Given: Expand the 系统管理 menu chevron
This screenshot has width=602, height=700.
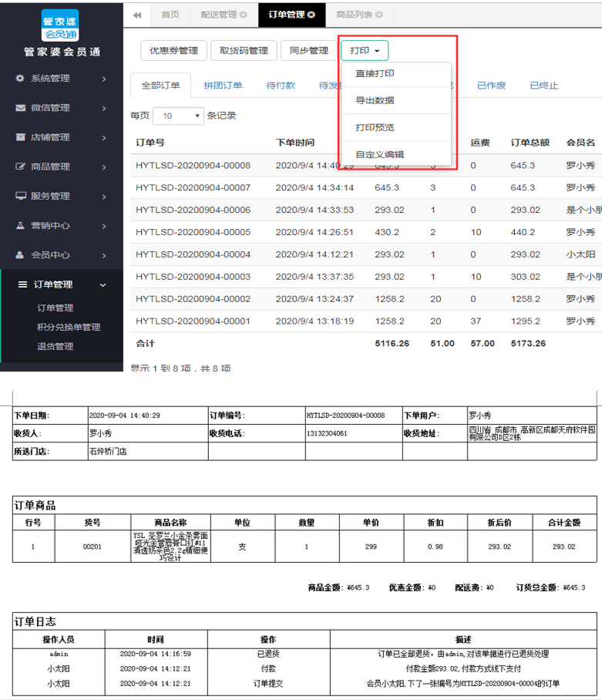Looking at the screenshot, I should click(x=103, y=79).
